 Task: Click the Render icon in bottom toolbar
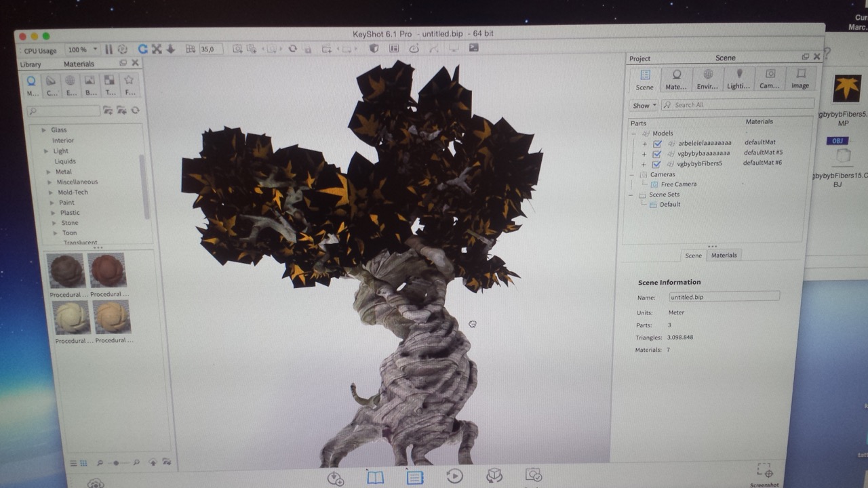534,475
